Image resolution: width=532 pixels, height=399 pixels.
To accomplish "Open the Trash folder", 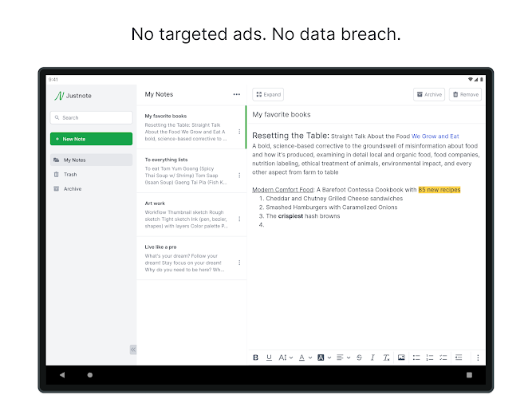I will point(91,174).
